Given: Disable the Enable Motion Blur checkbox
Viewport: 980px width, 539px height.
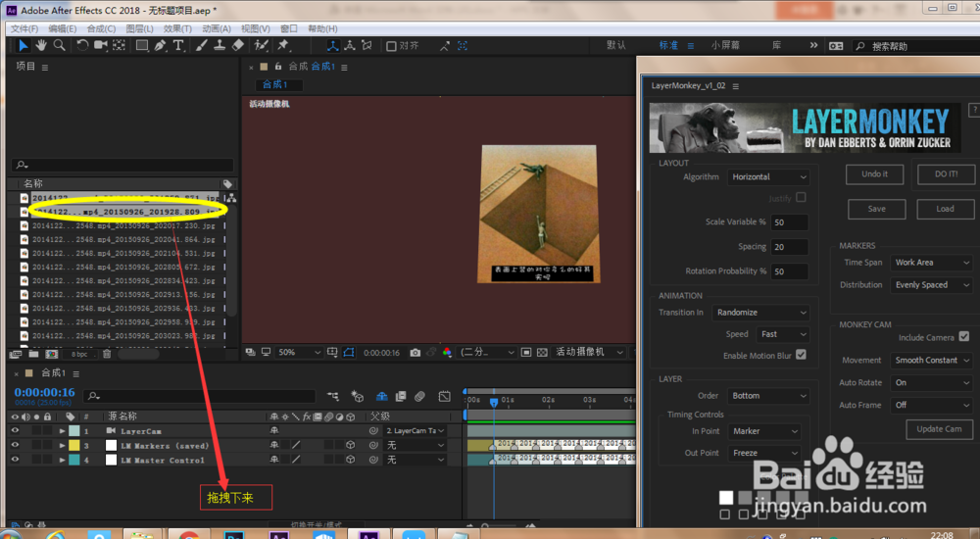Looking at the screenshot, I should 801,355.
